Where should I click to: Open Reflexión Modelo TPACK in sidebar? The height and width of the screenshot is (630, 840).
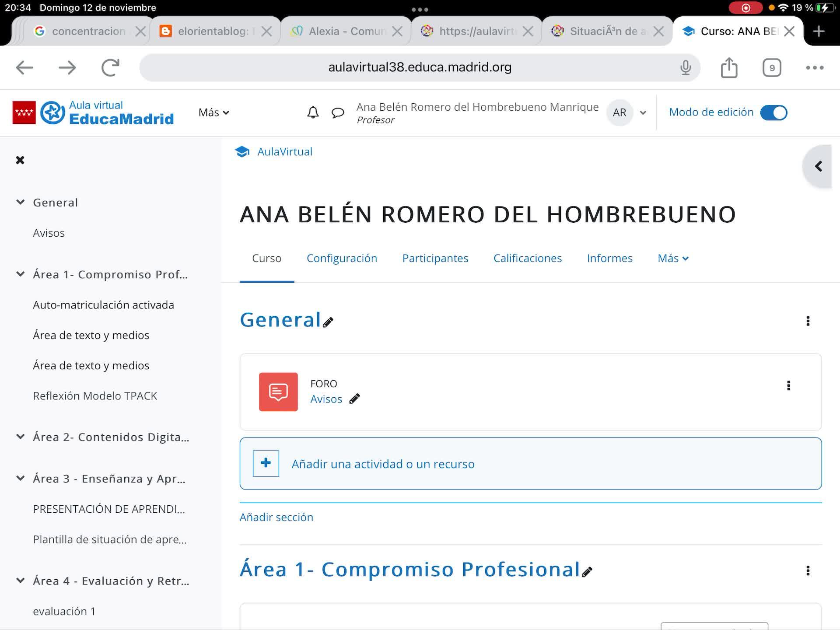coord(95,395)
